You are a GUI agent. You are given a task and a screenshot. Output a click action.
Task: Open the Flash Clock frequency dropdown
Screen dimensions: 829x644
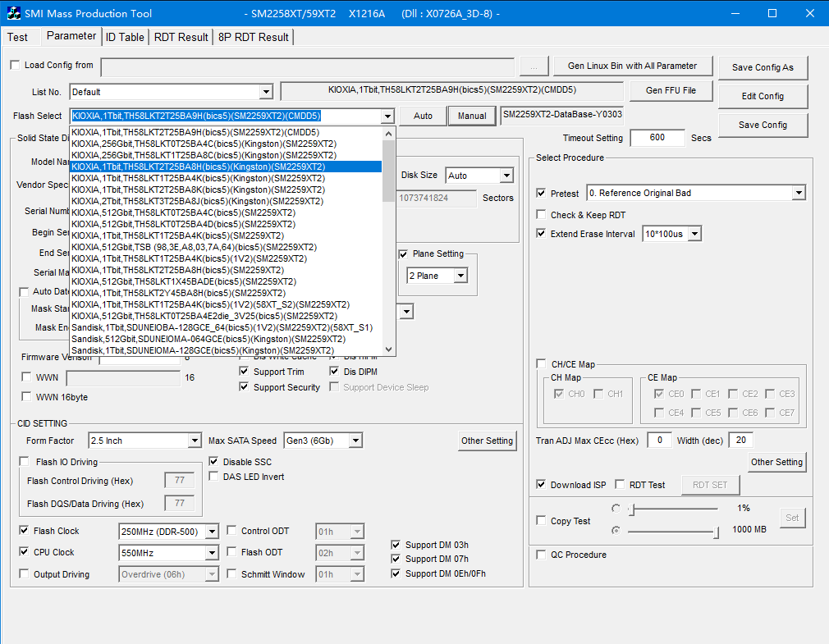pyautogui.click(x=211, y=532)
